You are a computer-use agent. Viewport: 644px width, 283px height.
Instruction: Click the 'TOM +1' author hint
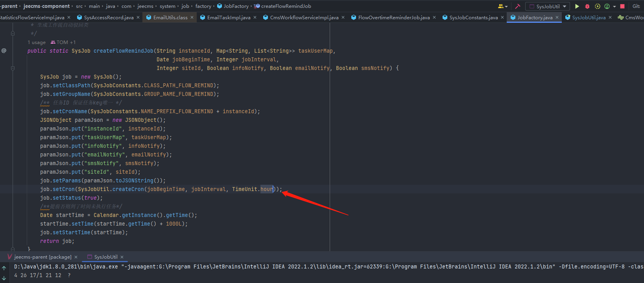pos(63,42)
